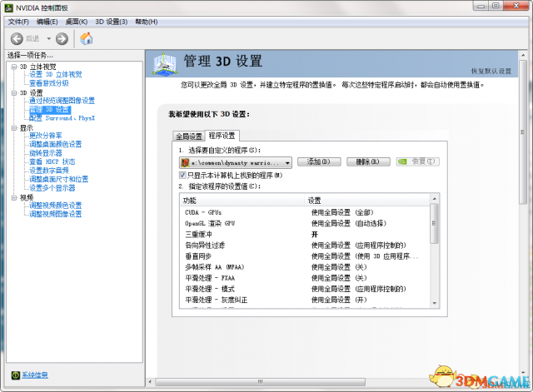Open the program selection combo box
Image resolution: width=533 pixels, height=392 pixels.
235,163
